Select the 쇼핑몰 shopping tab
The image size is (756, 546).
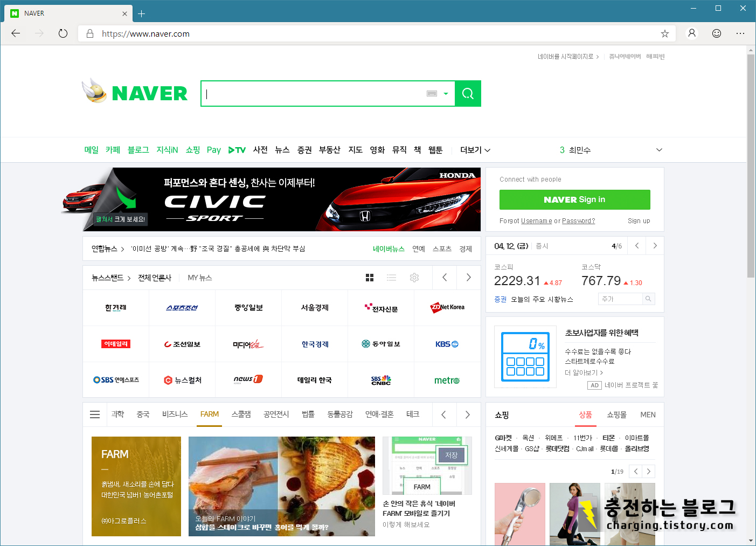coord(617,415)
